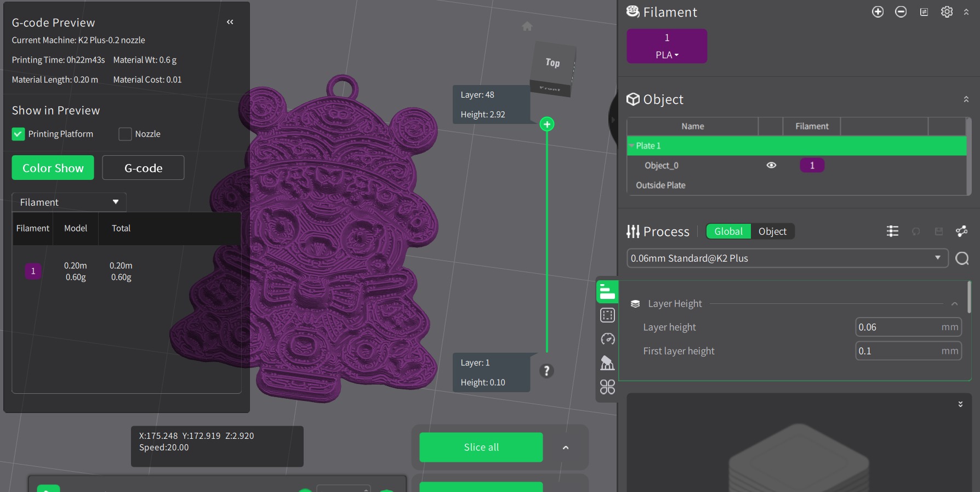Viewport: 980px width, 492px height.
Task: Click the Layer: 1 label
Action: (x=475, y=363)
